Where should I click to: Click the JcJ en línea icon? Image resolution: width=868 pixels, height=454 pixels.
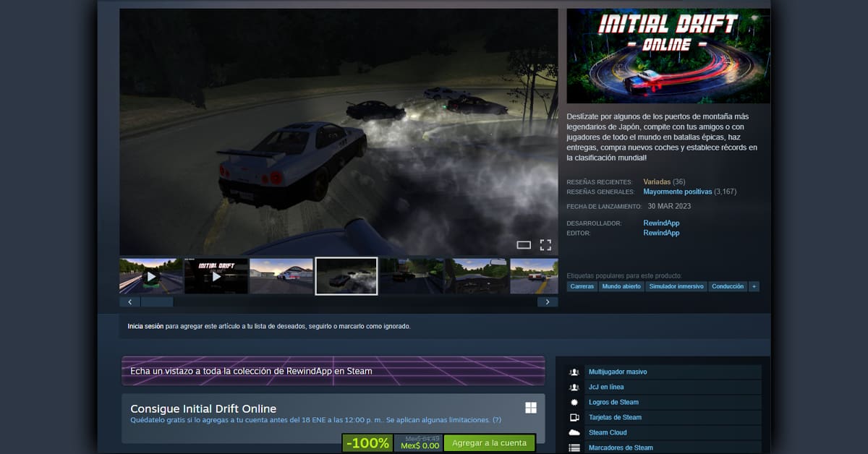pyautogui.click(x=574, y=387)
